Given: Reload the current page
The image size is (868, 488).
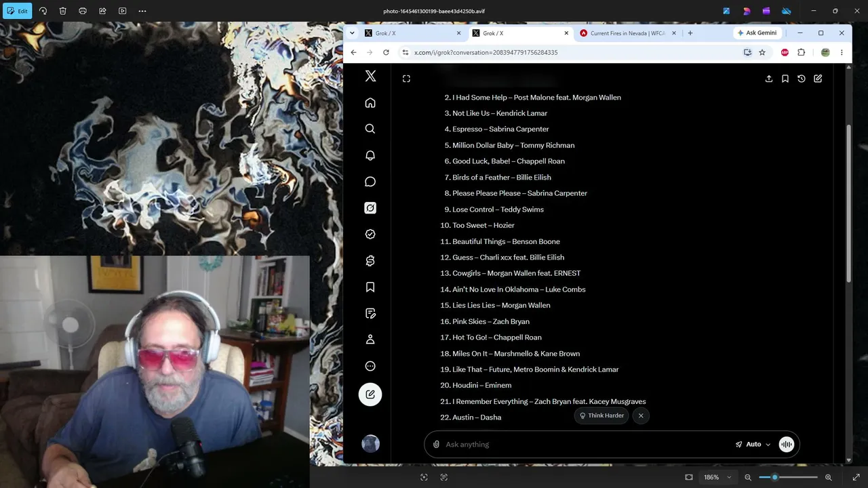Looking at the screenshot, I should (x=386, y=52).
